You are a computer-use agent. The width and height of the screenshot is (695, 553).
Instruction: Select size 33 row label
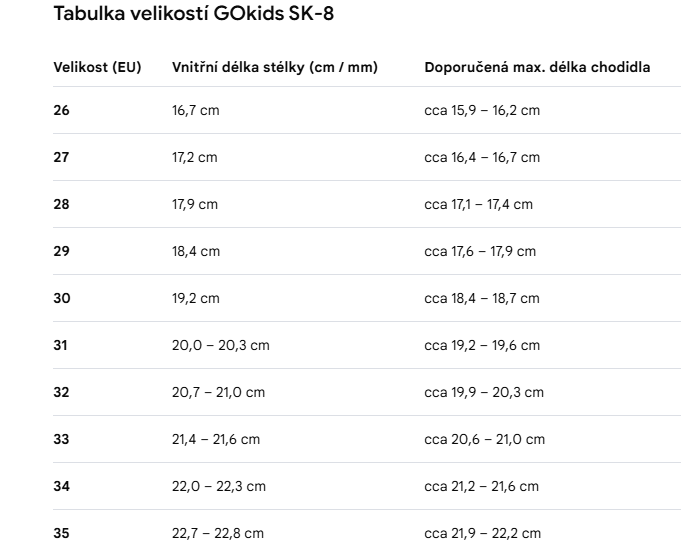click(61, 439)
